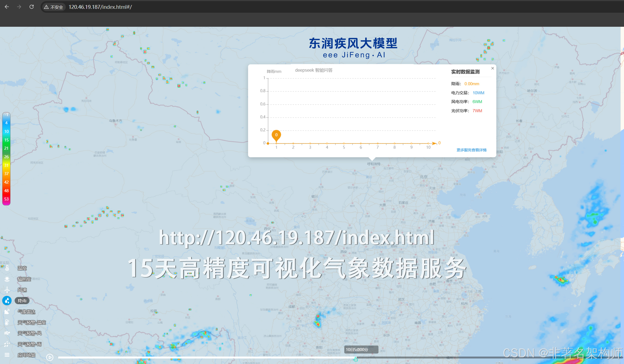This screenshot has height=364, width=624.
Task: Open weather radar (气象雷达) dish icon
Action: [7, 312]
